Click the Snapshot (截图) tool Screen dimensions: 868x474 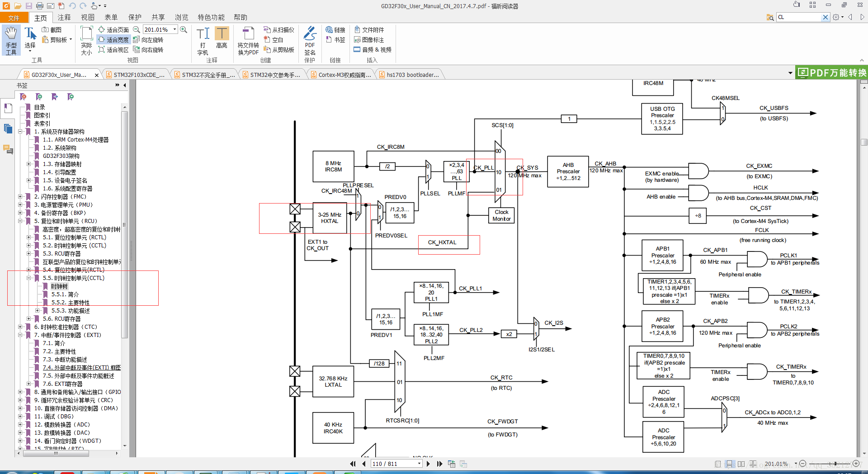tap(52, 30)
